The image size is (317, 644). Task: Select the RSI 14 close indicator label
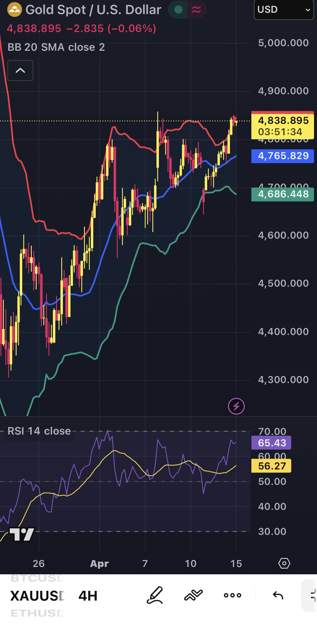click(x=39, y=431)
